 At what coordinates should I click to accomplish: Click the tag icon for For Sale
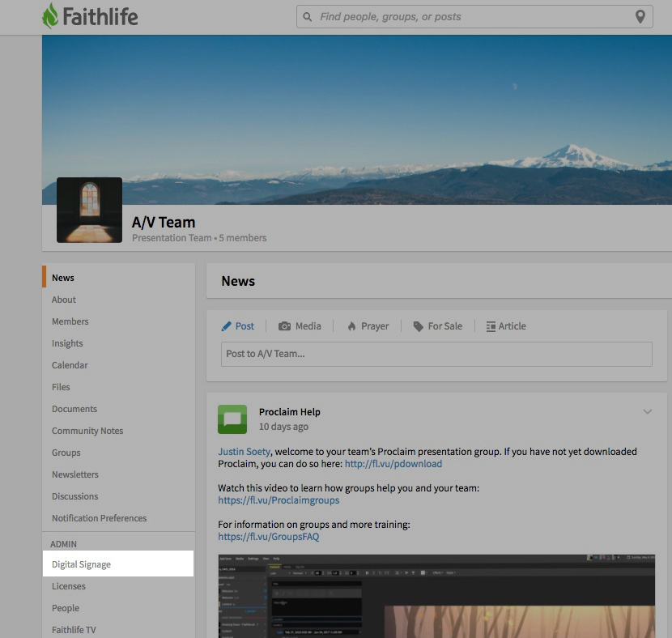418,326
